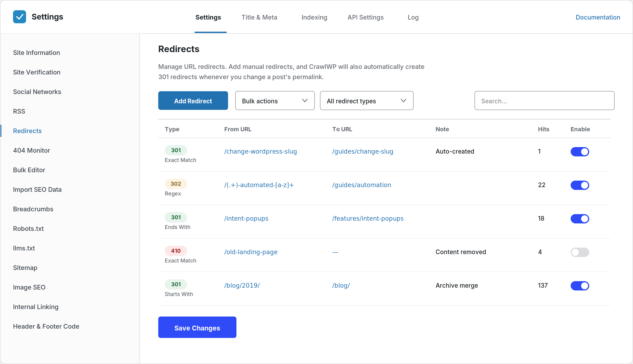Select RSS in the sidebar
The width and height of the screenshot is (633, 364).
coord(19,111)
